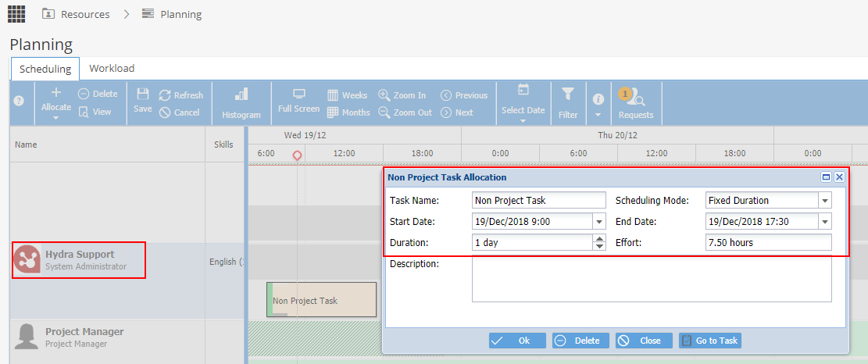This screenshot has height=364, width=868.
Task: Click Delete in the allocation dialog
Action: [x=580, y=341]
